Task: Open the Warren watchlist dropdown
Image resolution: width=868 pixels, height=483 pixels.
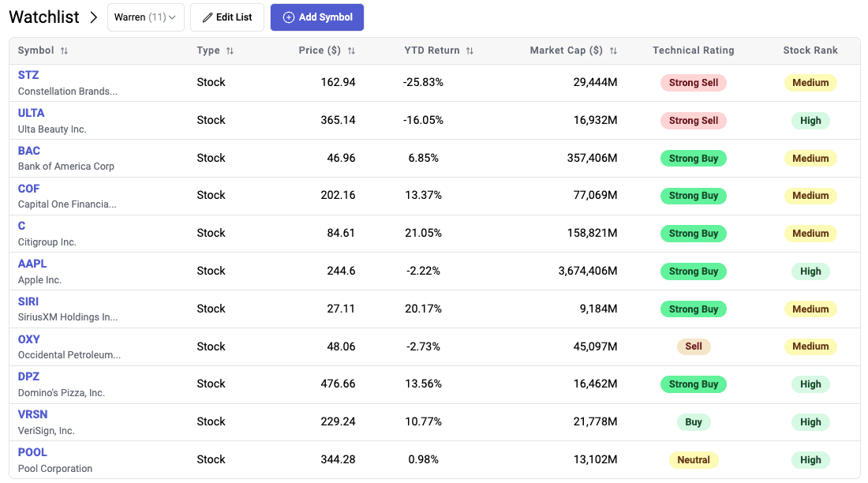Action: click(145, 17)
